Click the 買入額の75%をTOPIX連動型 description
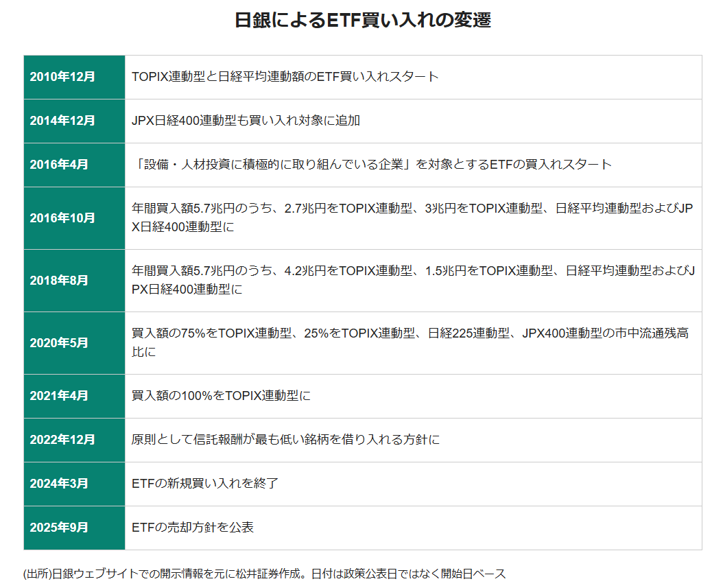The height and width of the screenshot is (588, 723). (x=410, y=342)
